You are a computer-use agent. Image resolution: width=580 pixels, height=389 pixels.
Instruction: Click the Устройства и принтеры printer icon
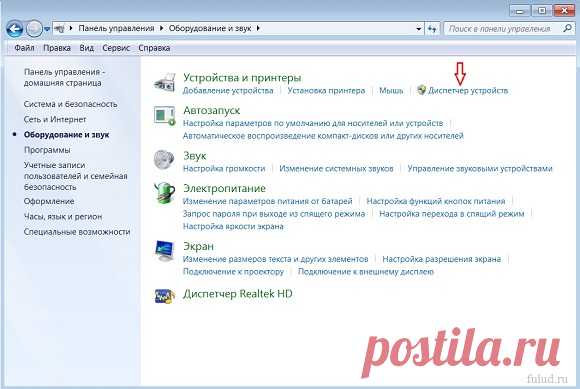pos(165,82)
